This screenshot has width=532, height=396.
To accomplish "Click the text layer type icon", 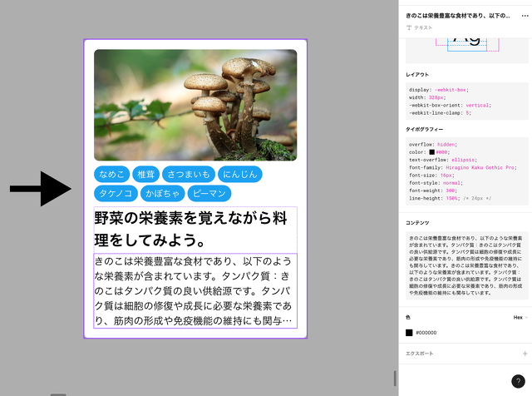I will pos(409,27).
